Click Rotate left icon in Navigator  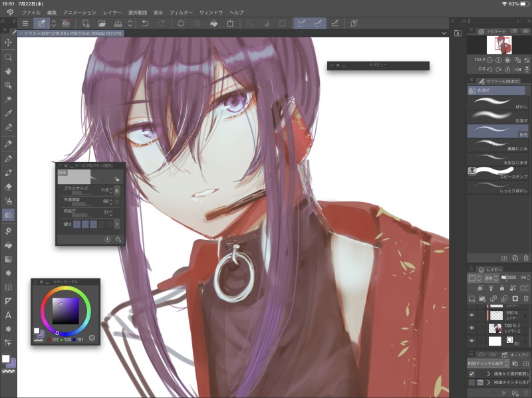click(x=489, y=69)
